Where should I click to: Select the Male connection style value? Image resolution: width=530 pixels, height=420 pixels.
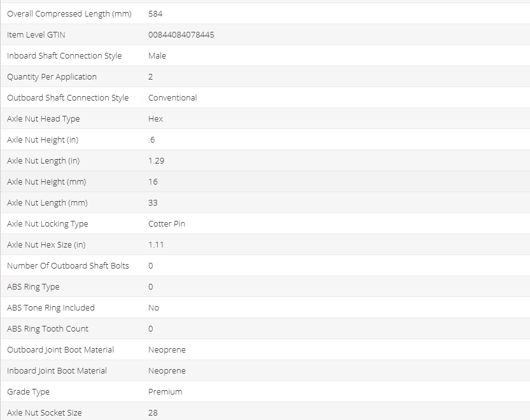[x=157, y=56]
